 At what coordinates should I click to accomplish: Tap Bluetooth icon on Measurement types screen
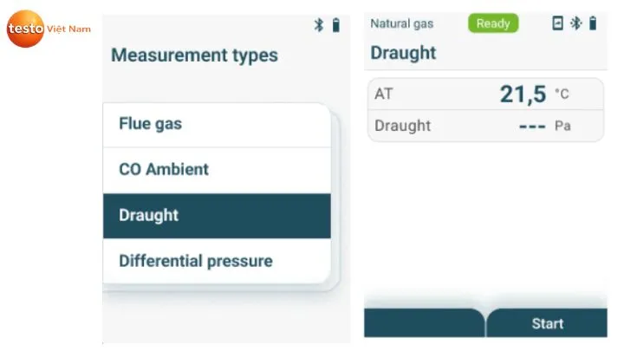(x=319, y=25)
